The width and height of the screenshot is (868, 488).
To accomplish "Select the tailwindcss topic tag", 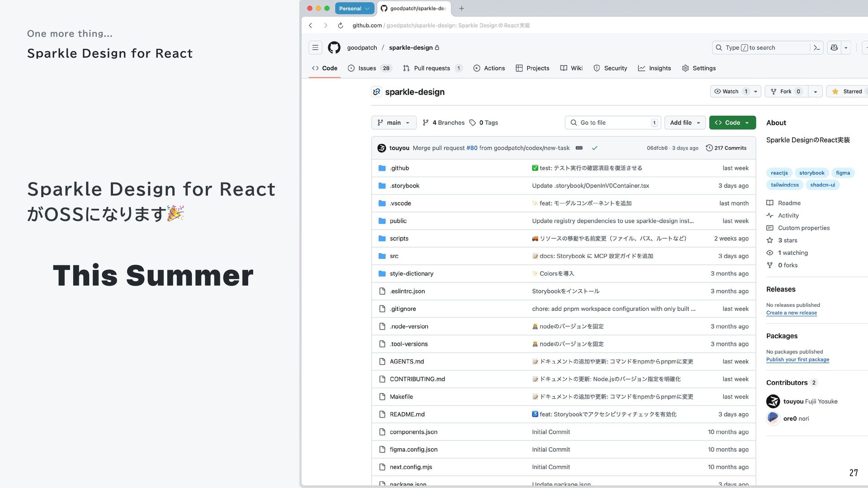I will coord(784,185).
